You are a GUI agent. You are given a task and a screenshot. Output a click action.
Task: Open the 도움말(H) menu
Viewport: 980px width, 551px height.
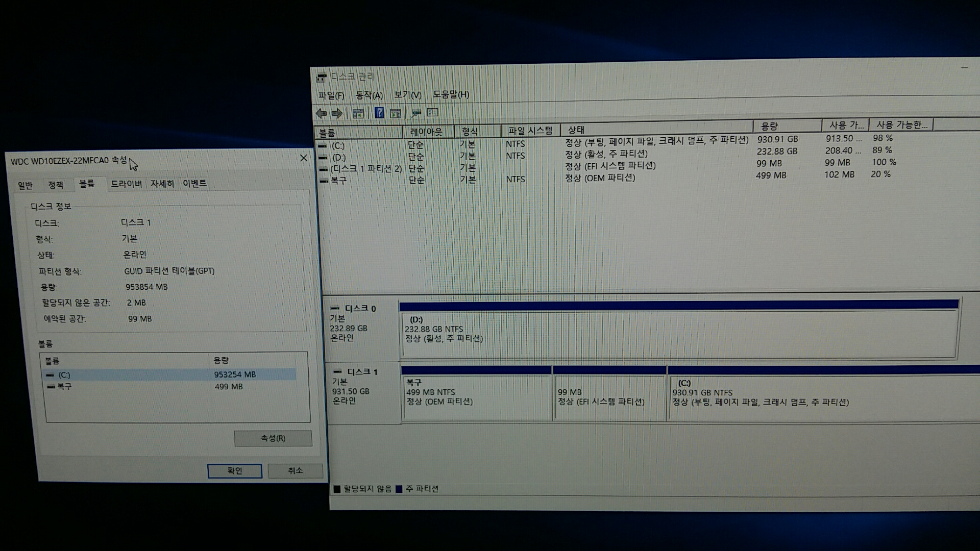[451, 94]
